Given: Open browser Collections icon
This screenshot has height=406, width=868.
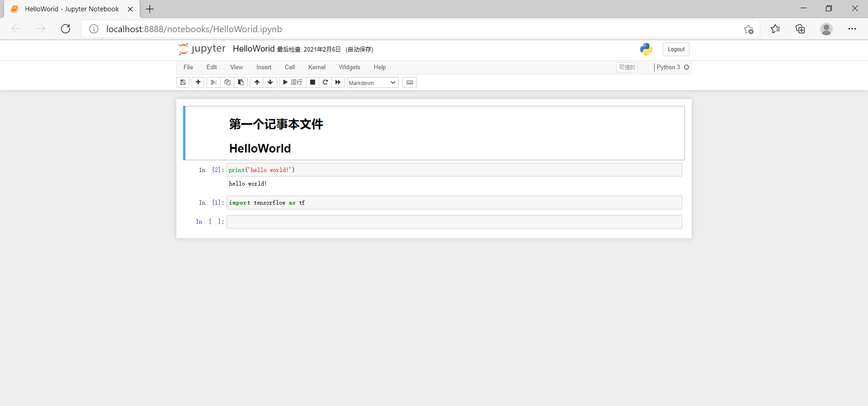Looking at the screenshot, I should 800,29.
